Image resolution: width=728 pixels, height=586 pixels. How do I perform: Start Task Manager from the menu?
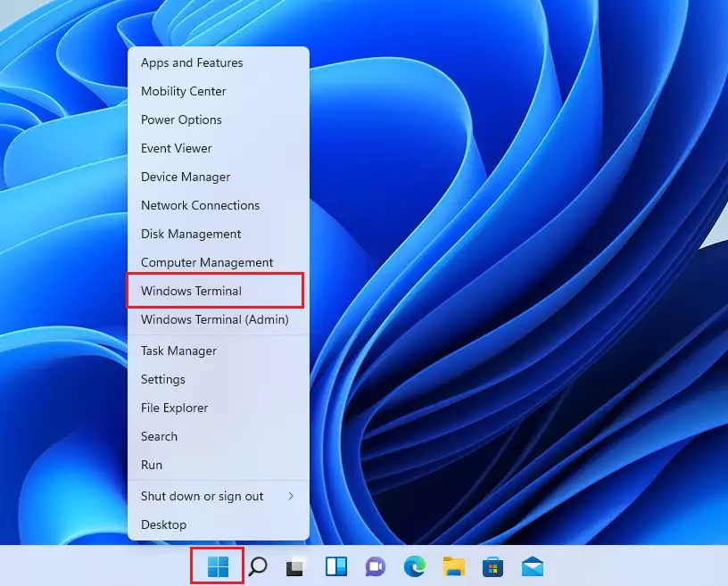pyautogui.click(x=219, y=351)
